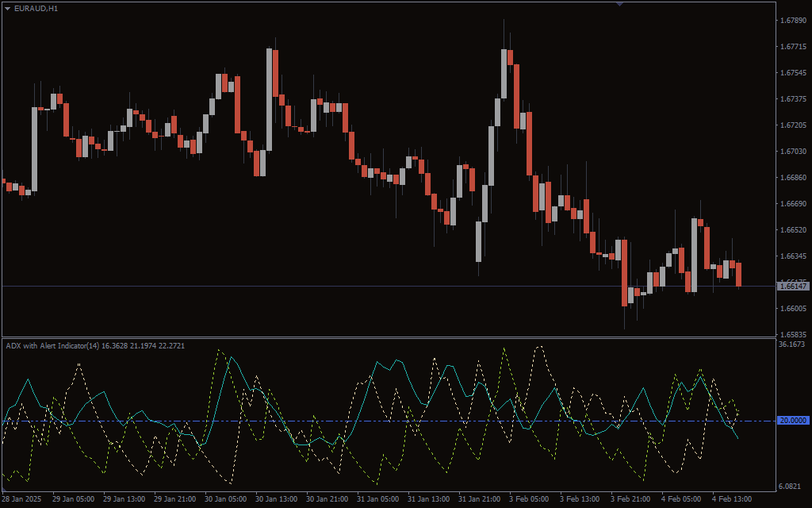Click the 1.67890 price axis label

click(793, 21)
